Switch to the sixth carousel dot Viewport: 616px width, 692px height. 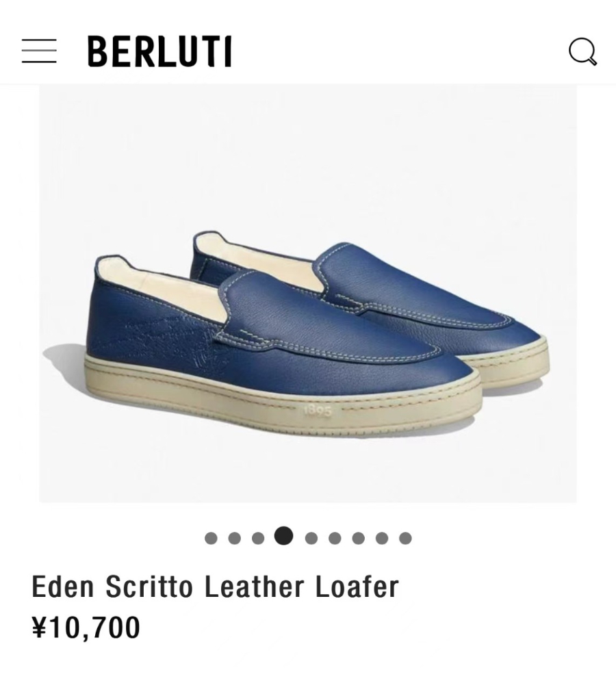pos(335,538)
